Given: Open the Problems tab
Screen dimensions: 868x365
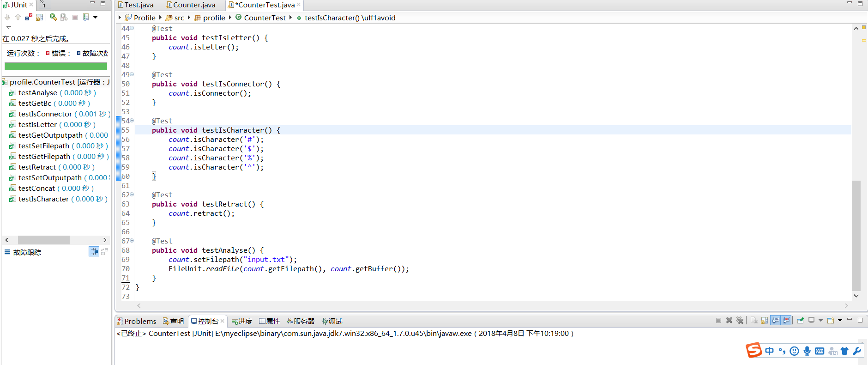Looking at the screenshot, I should click(x=137, y=321).
